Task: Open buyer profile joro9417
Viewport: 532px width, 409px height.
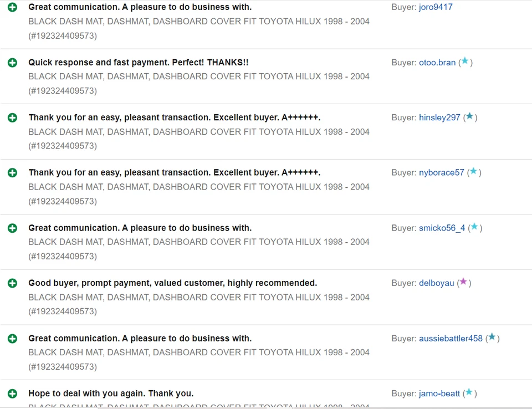Action: (x=436, y=7)
